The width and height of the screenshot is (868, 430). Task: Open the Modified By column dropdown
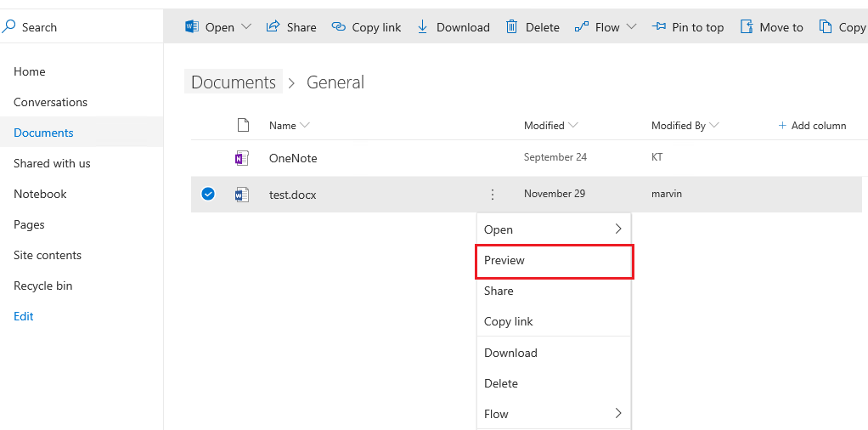pos(713,126)
